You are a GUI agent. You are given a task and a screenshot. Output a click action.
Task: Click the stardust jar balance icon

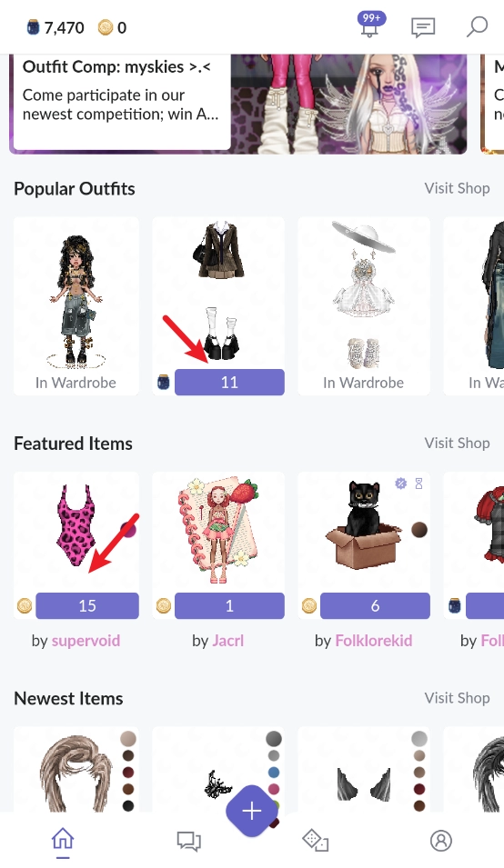tap(34, 27)
